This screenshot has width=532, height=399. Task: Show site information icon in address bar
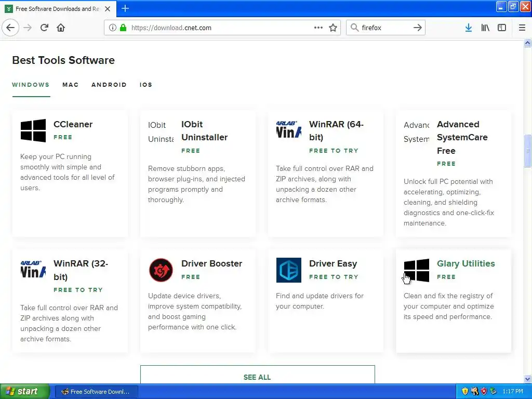tap(113, 28)
